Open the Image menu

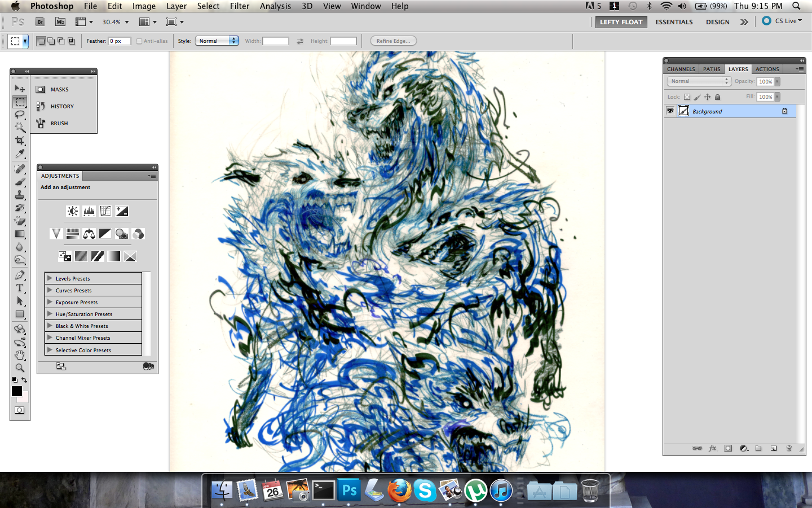(144, 6)
